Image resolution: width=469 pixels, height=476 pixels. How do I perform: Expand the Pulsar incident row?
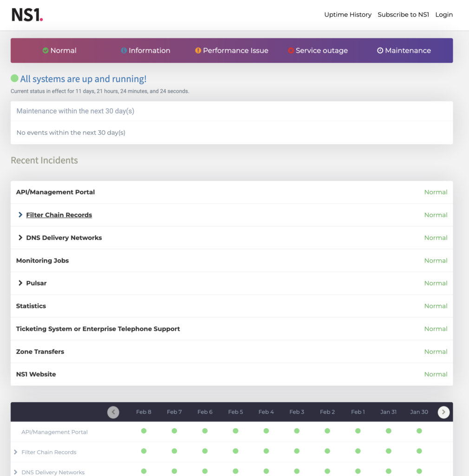(20, 283)
